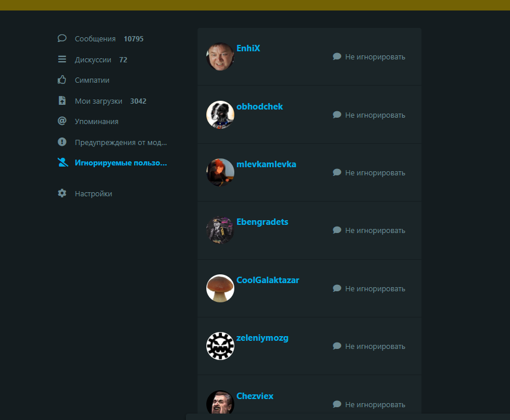Click the 3042 uploads count
The image size is (510, 420).
(x=138, y=101)
